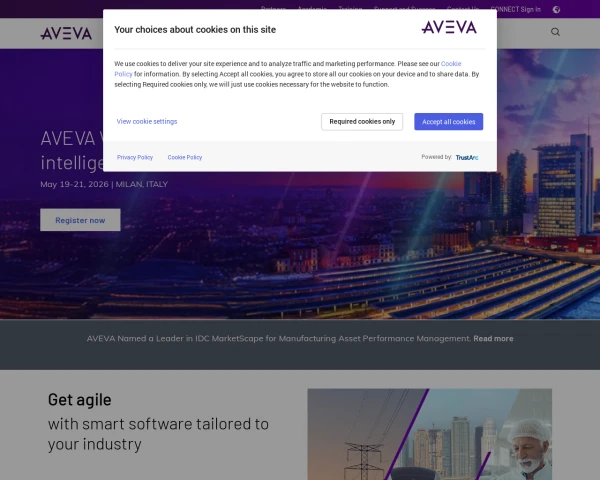Choose Required cookies only
Viewport: 600px width, 480px height.
click(x=362, y=122)
